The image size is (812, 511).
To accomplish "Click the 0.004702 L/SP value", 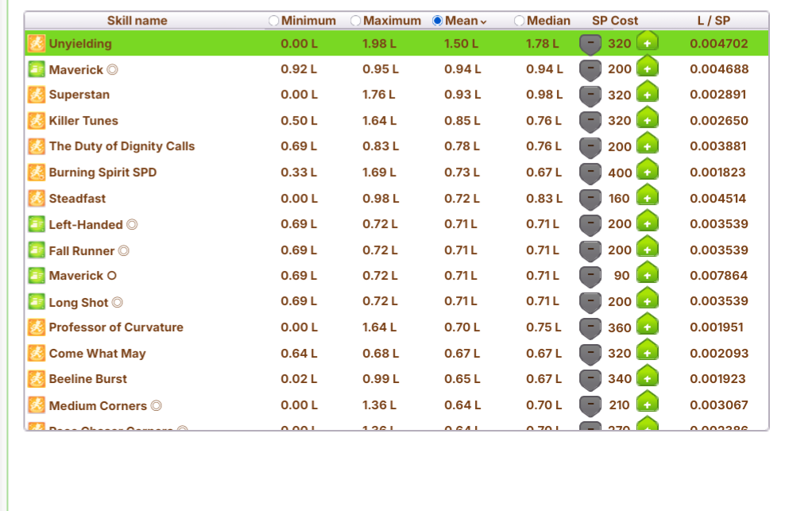I will pos(719,44).
